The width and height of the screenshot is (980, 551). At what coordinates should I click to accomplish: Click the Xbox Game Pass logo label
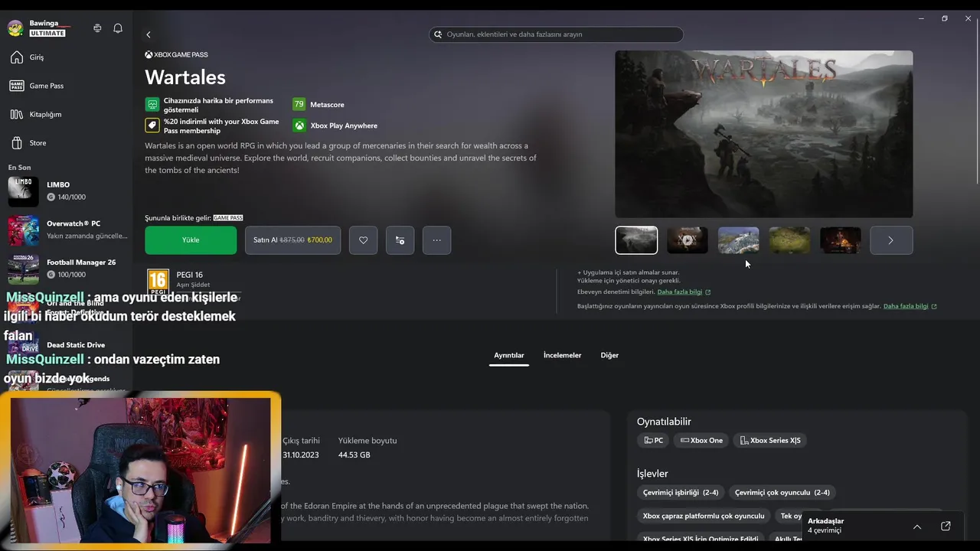click(176, 55)
